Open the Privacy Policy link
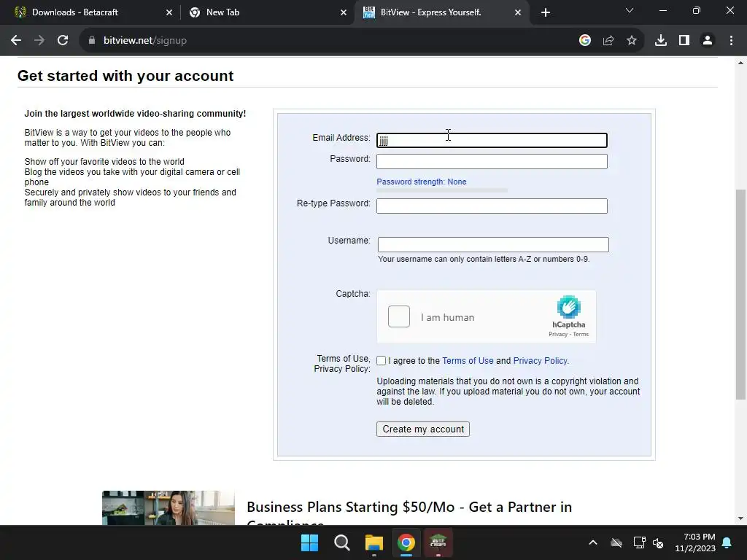This screenshot has width=747, height=560. (x=541, y=361)
